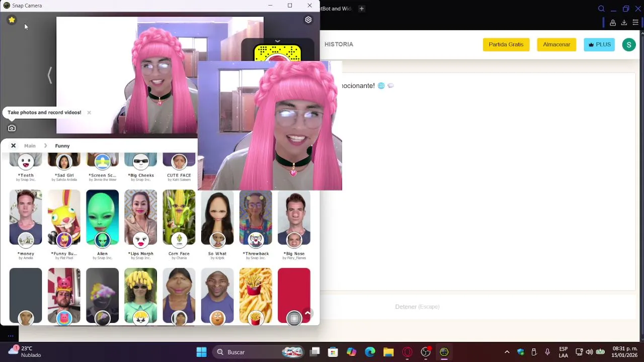Close the Funny lens category

tap(14, 146)
